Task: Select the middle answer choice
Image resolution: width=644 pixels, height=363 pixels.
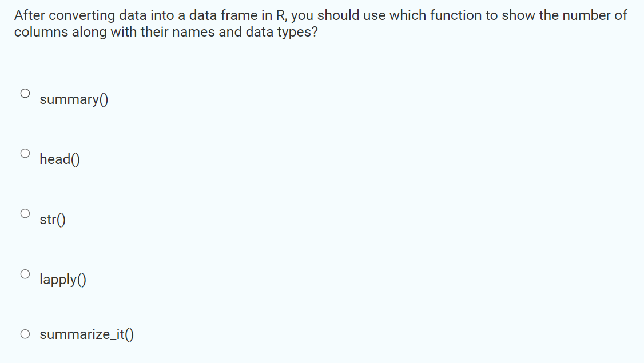Action: click(x=53, y=219)
